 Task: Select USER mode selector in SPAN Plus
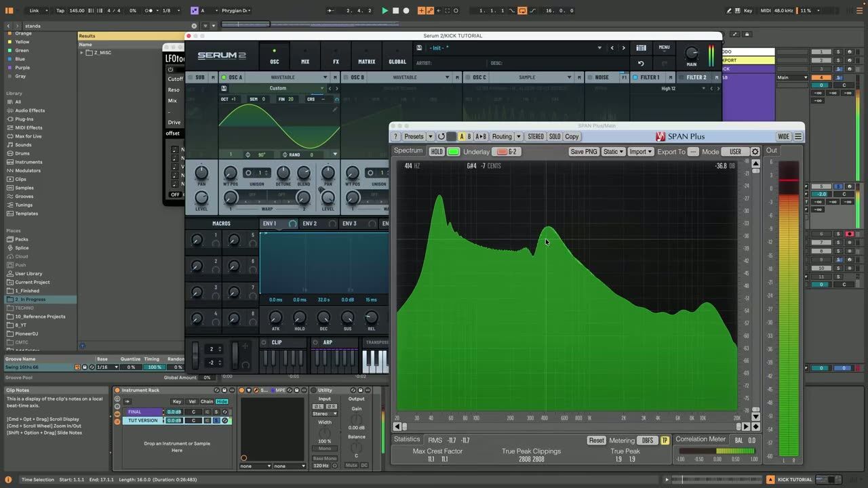pos(735,152)
